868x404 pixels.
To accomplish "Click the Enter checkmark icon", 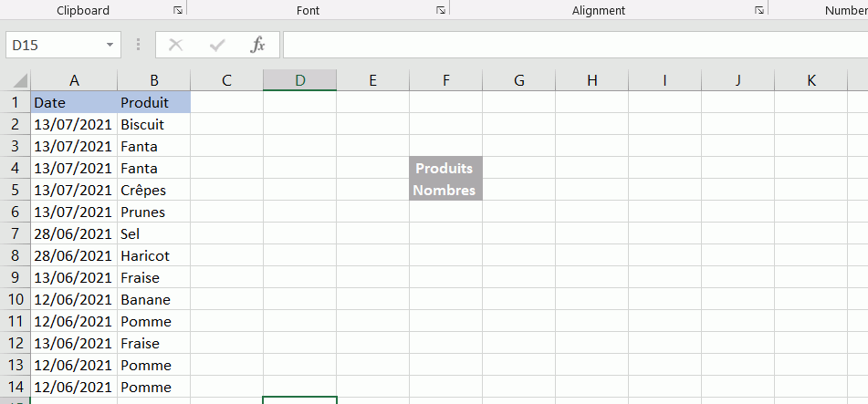I will [217, 45].
